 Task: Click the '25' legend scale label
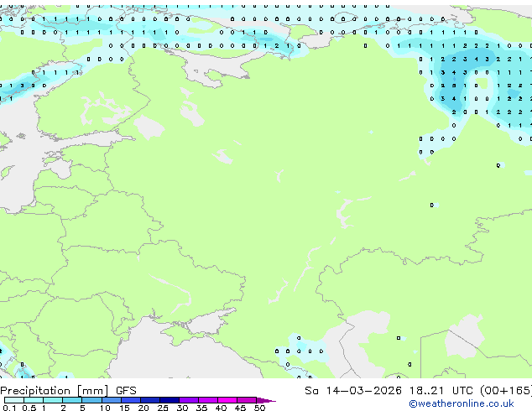point(163,408)
